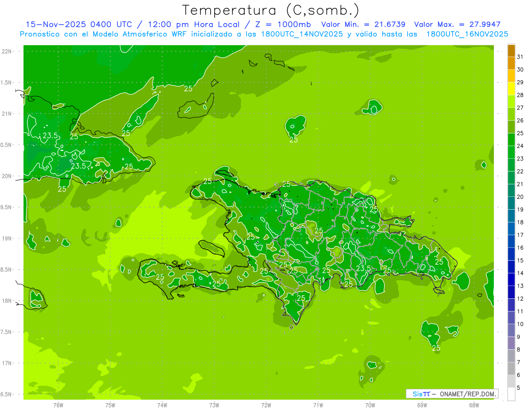
Task: Click the colorbar swatch between 30 and 31
Action: click(x=511, y=63)
